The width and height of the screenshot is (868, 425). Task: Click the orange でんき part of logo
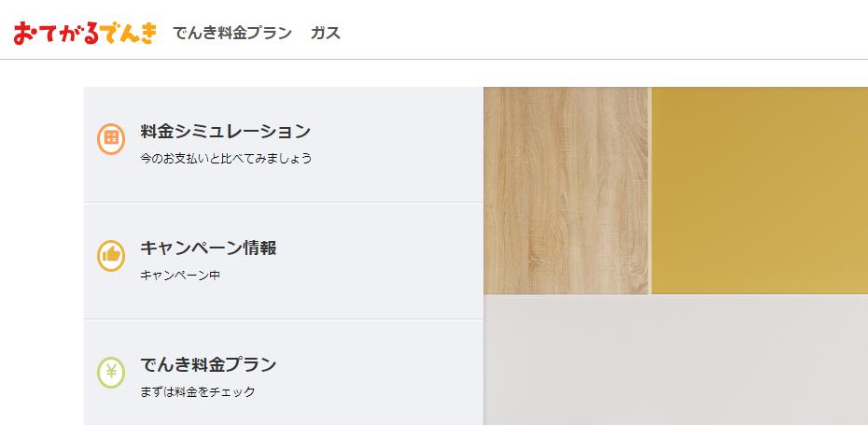pos(130,34)
